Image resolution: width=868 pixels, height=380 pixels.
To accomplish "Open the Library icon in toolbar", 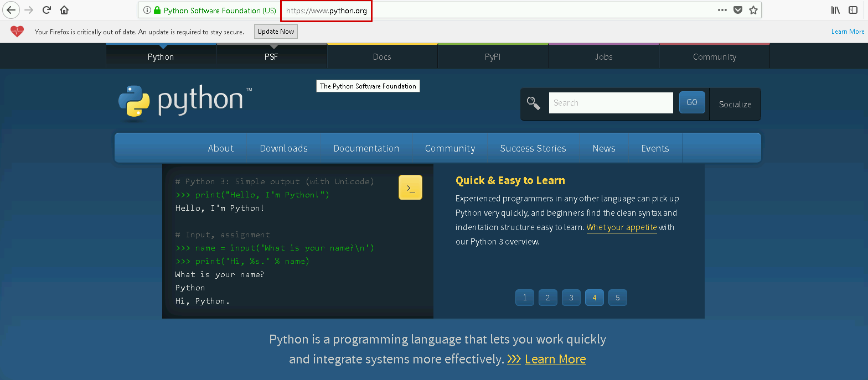I will [835, 10].
